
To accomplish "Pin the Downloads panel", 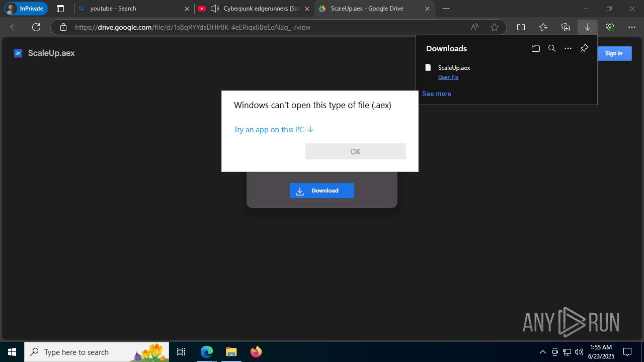I will coord(584,48).
